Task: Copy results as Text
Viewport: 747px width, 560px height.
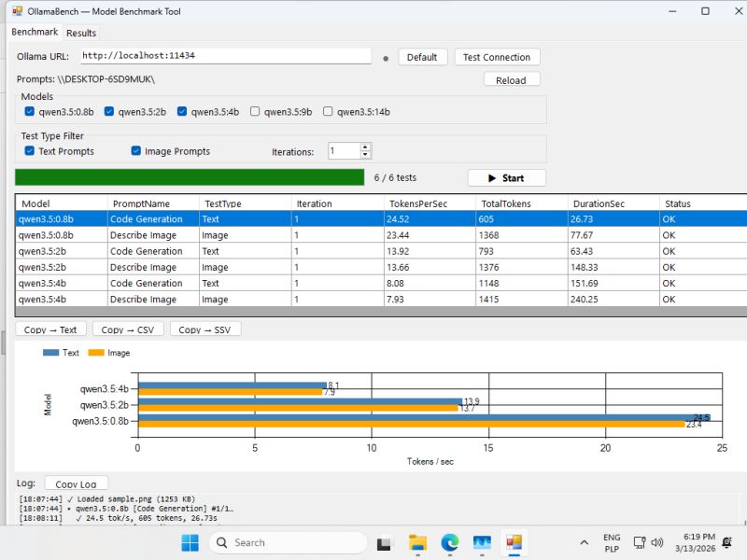Action: [50, 329]
